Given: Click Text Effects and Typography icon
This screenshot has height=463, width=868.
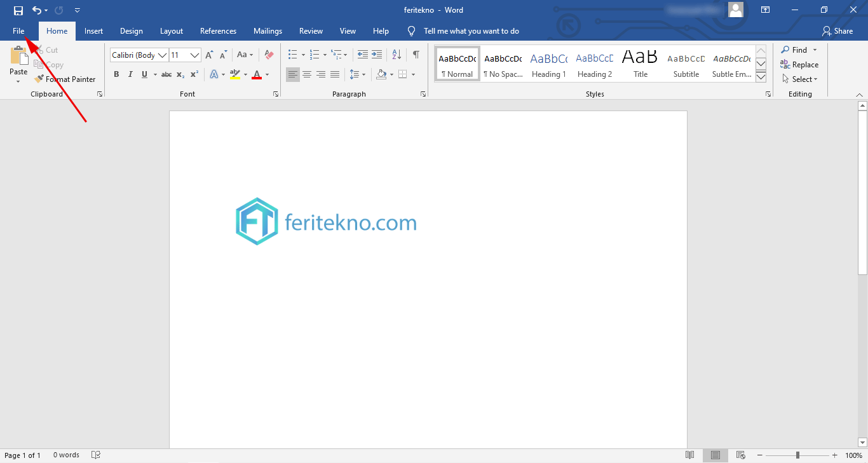Looking at the screenshot, I should click(214, 74).
